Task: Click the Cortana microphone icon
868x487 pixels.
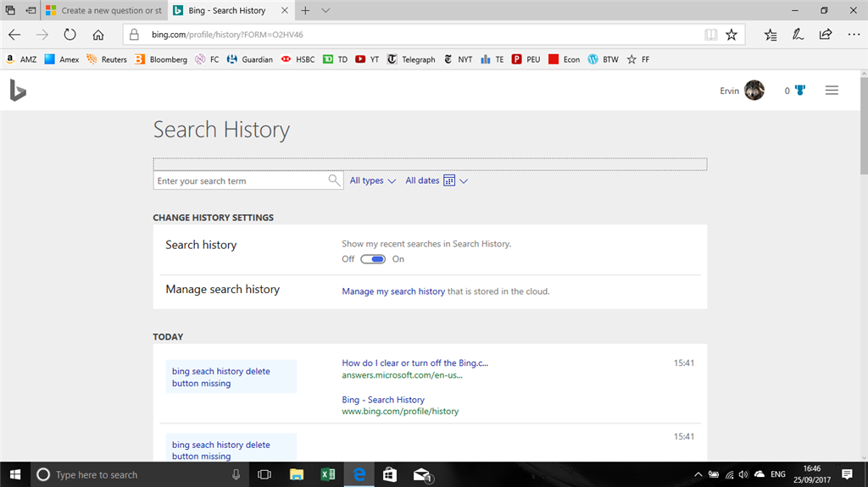Action: click(x=236, y=474)
